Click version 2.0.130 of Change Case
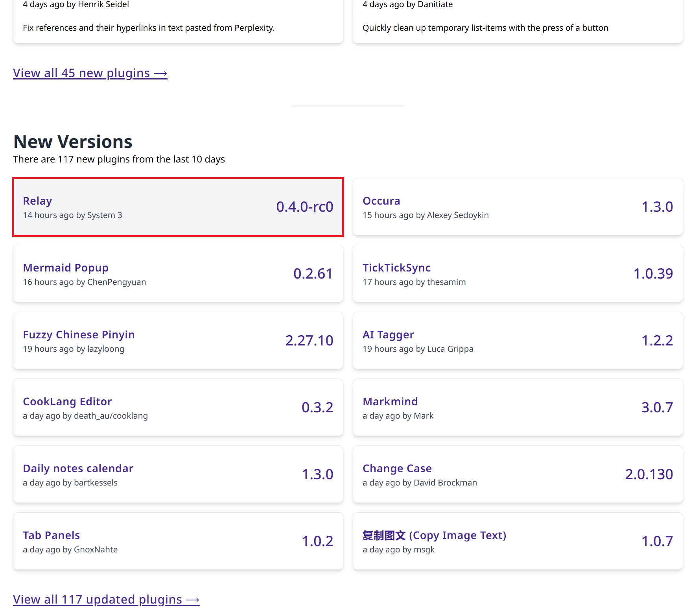The width and height of the screenshot is (700, 613). pos(649,474)
